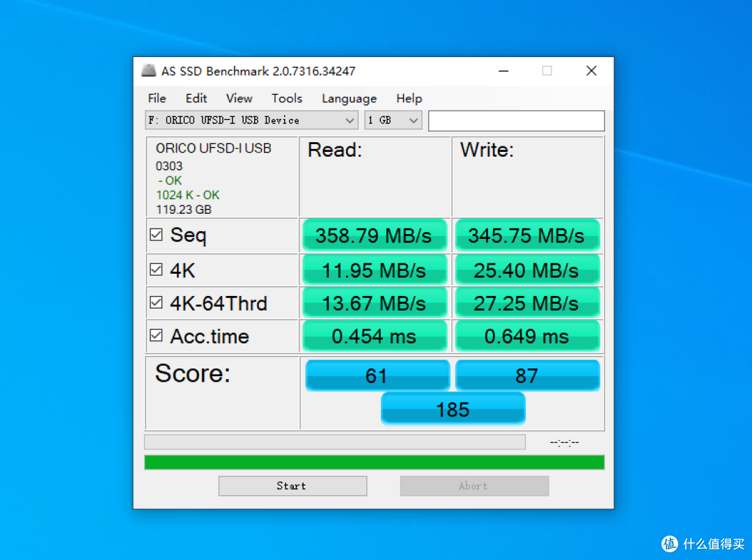Screen dimensions: 752x560
Task: Open the Tools menu
Action: [x=287, y=98]
